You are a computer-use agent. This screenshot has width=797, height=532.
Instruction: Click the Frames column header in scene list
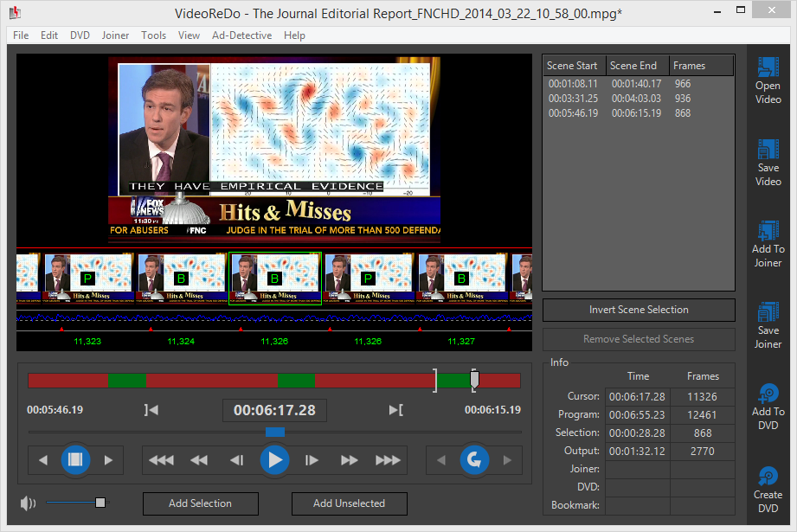pyautogui.click(x=701, y=66)
